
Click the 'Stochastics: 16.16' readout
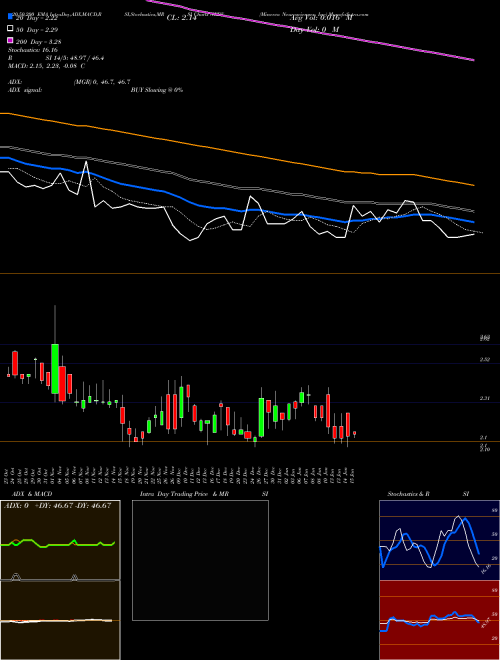(33, 50)
